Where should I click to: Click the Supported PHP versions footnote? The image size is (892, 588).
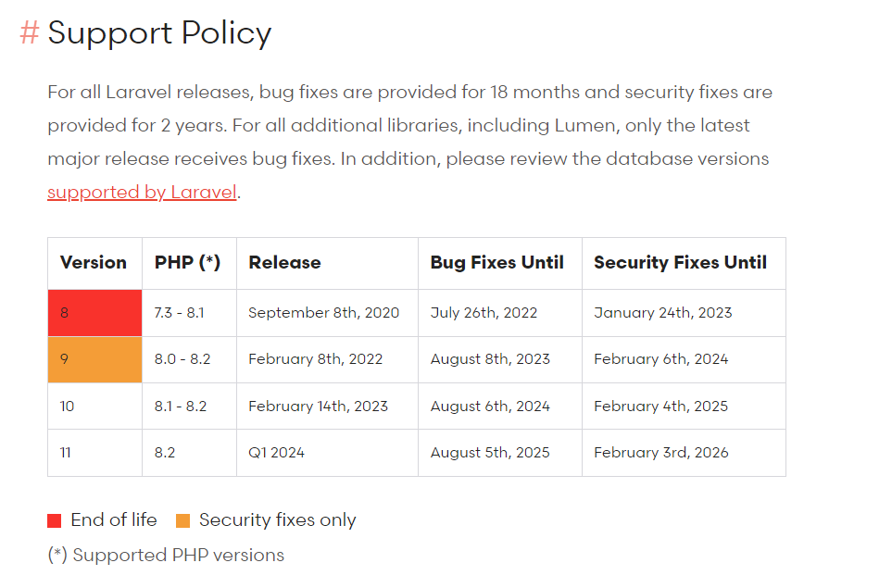tap(166, 555)
